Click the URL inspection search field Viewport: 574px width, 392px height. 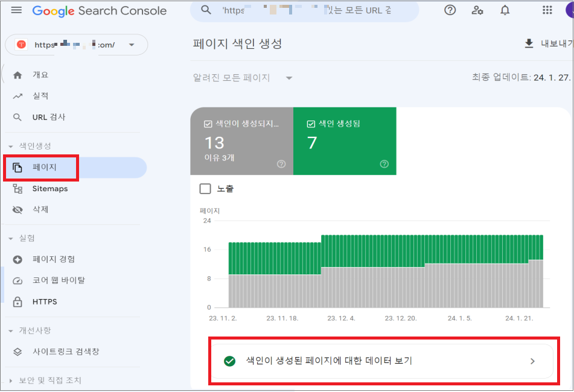click(x=305, y=10)
